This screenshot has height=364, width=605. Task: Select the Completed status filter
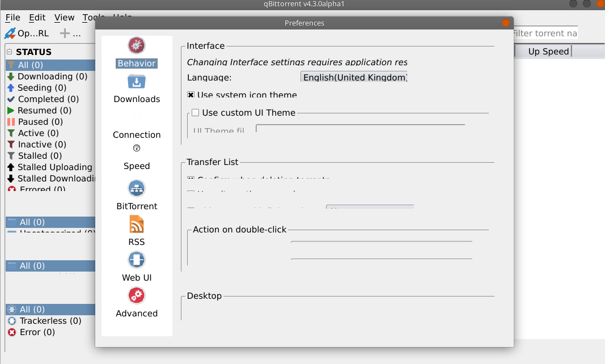point(43,99)
